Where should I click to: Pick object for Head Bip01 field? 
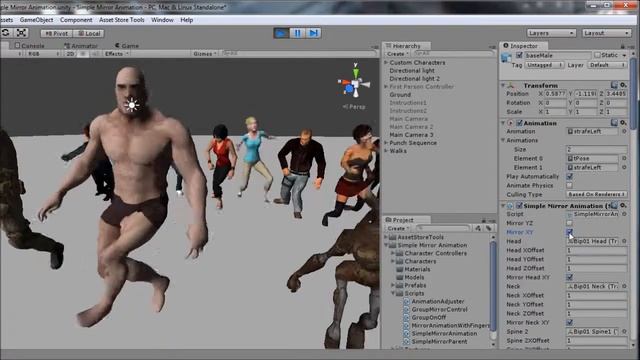(624, 241)
